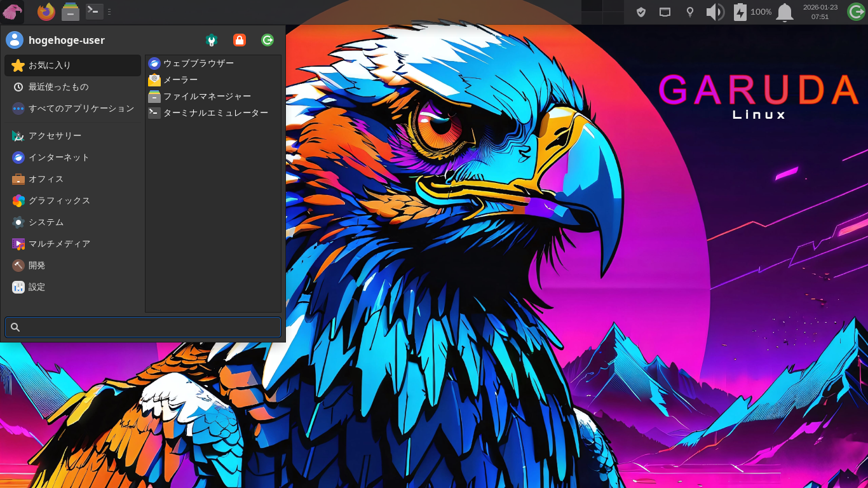Launch Firefox from the top panel
This screenshot has width=868, height=488.
pos(46,11)
